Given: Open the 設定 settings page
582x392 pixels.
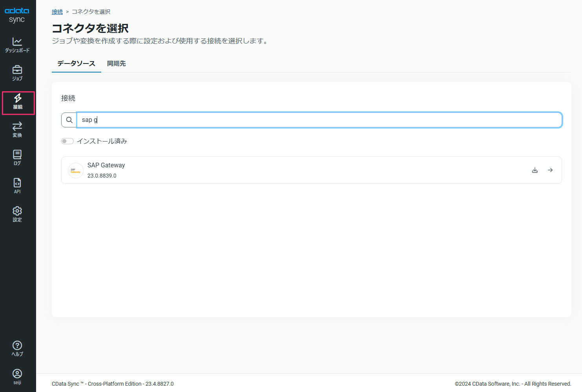Looking at the screenshot, I should (17, 214).
